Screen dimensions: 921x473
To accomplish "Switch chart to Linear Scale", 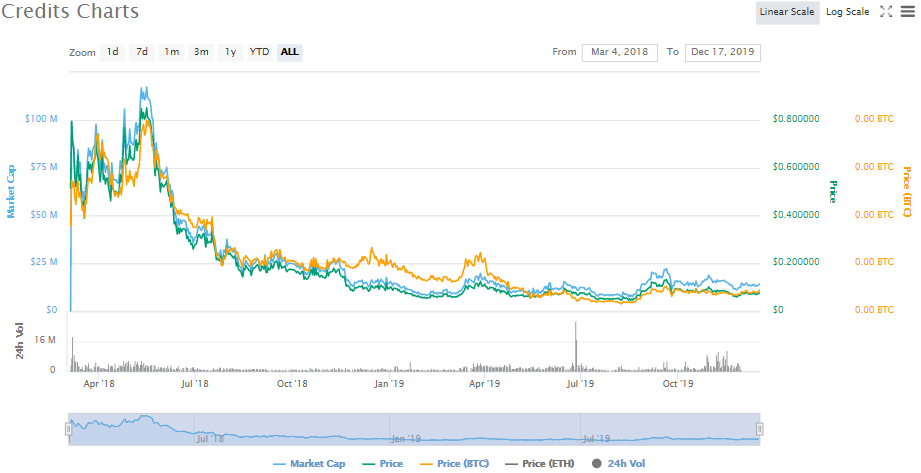I will pos(787,12).
